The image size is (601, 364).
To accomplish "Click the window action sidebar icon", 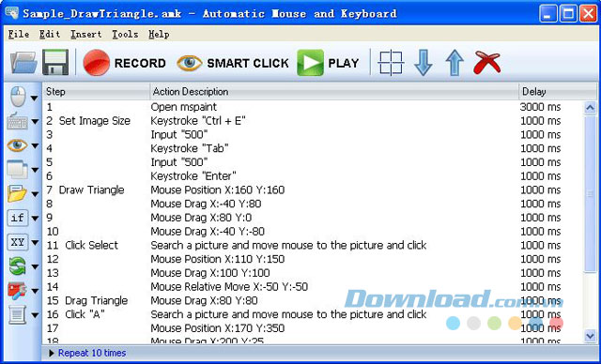I will 17,169.
